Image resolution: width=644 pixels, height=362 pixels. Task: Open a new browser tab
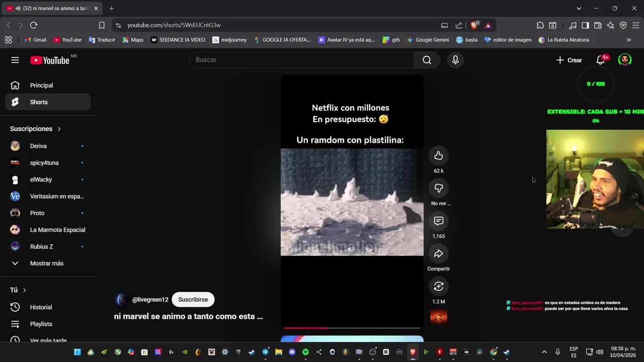point(112,9)
